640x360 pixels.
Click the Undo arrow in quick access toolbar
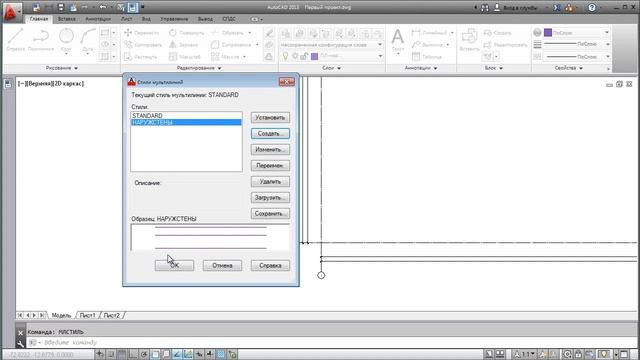pyautogui.click(x=102, y=7)
